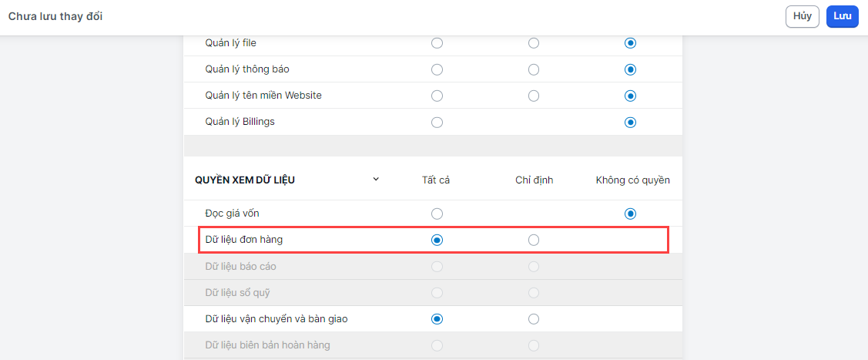Select Không có quyền for Quản lý file

(x=631, y=43)
